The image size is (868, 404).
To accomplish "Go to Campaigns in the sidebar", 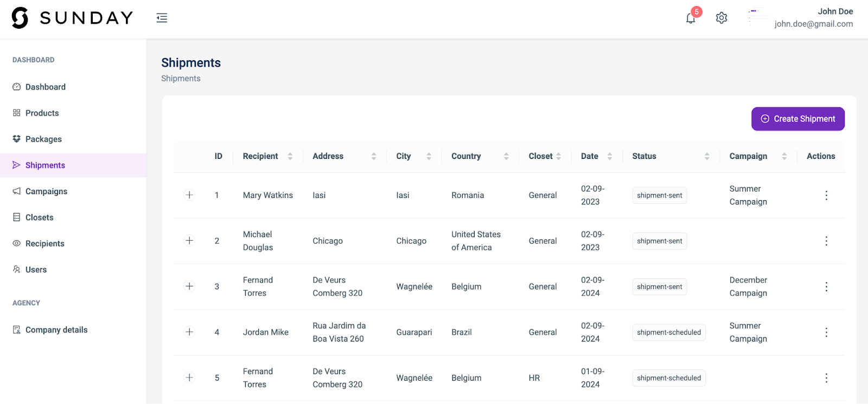I will tap(46, 191).
